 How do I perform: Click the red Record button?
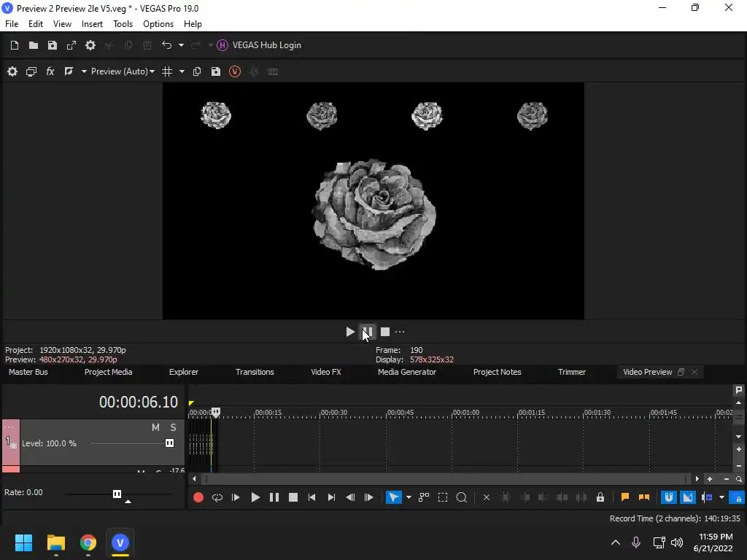point(198,497)
